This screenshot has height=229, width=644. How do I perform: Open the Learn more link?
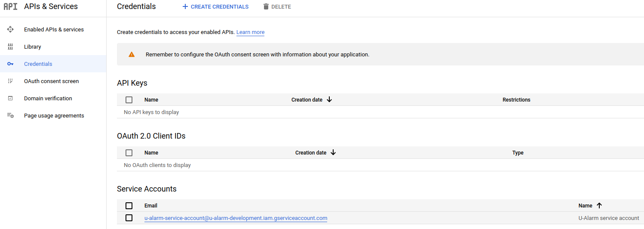coord(250,32)
